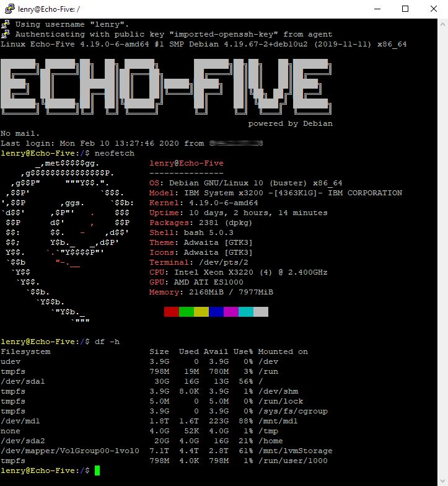Viewport: 448px width, 486px height.
Task: Click the green color block in neofetch palette
Action: coord(187,312)
